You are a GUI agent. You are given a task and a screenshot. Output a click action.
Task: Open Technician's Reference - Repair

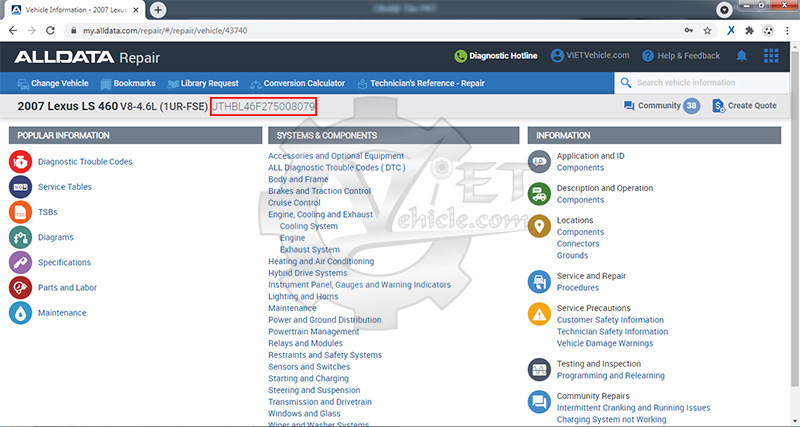(x=421, y=83)
